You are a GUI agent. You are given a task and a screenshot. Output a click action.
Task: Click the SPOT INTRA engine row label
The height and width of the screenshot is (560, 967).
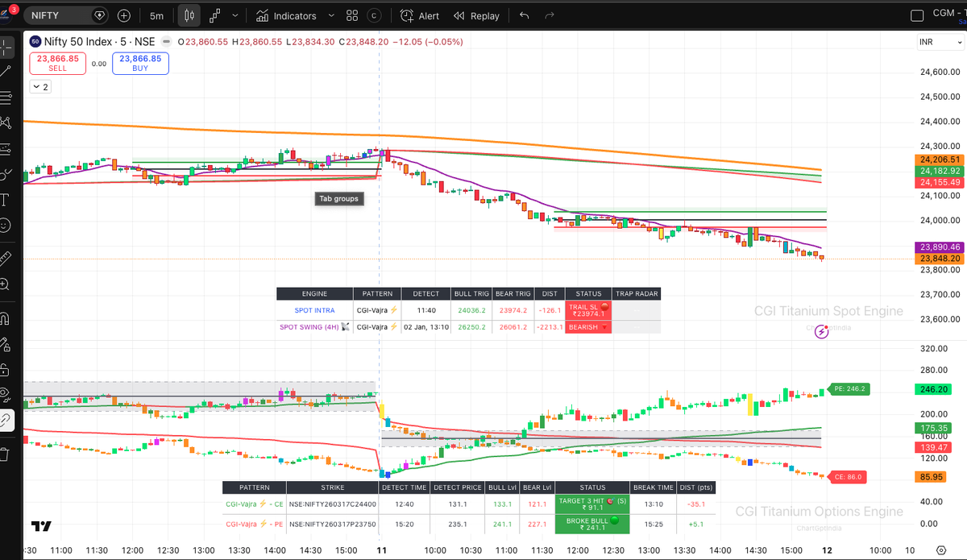[x=314, y=309]
